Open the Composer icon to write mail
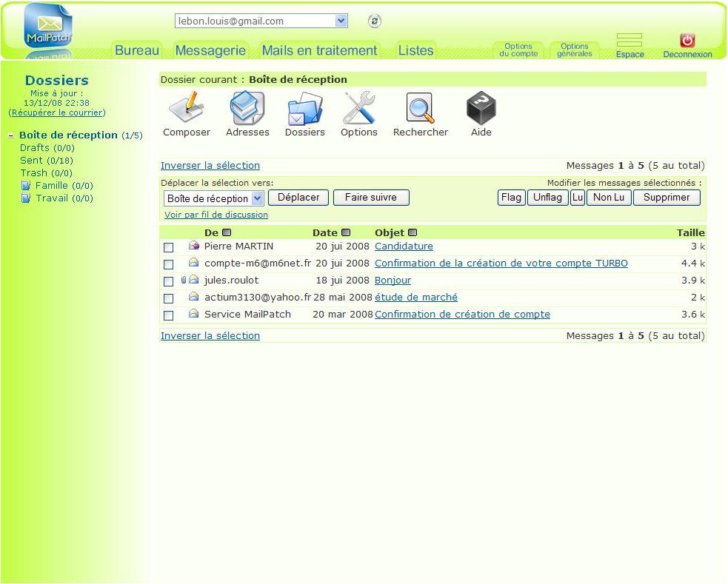This screenshot has height=584, width=728. [x=186, y=109]
